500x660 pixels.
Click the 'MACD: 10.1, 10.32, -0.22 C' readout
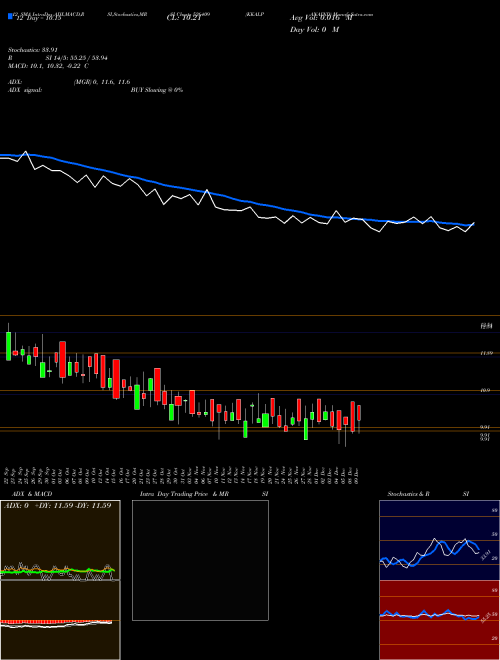coord(48,66)
